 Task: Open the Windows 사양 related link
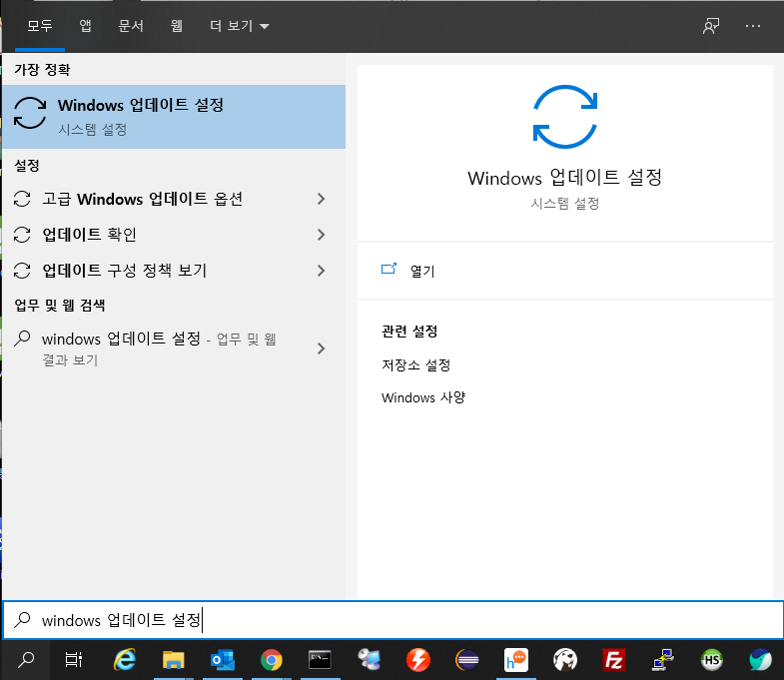point(423,398)
